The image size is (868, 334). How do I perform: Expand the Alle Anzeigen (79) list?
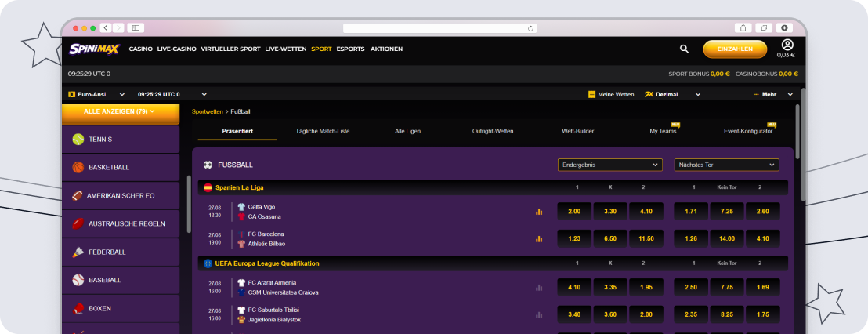pyautogui.click(x=120, y=112)
